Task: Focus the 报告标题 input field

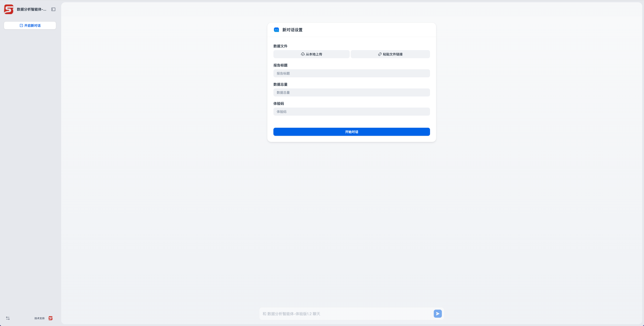Action: click(351, 73)
